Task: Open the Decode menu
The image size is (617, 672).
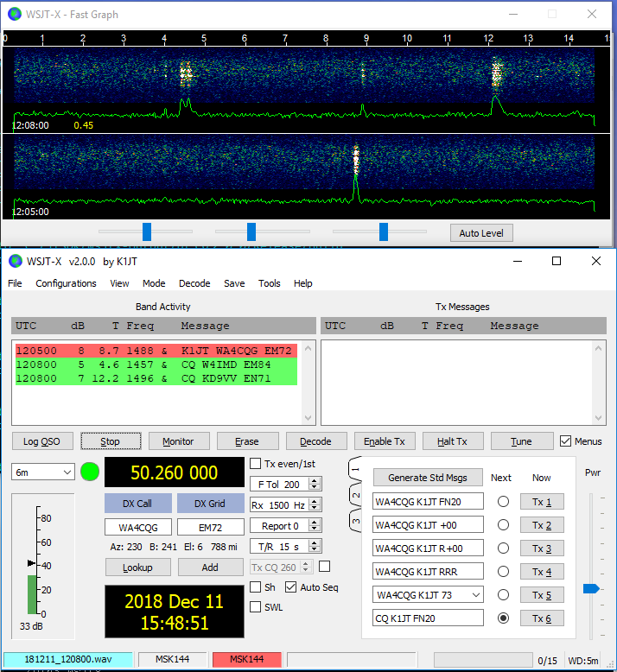Action: coord(194,283)
